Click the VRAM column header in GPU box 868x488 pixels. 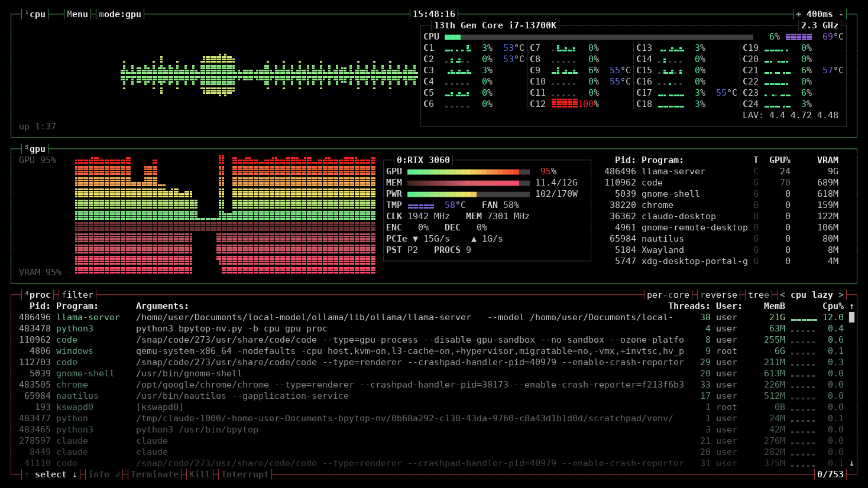click(828, 160)
